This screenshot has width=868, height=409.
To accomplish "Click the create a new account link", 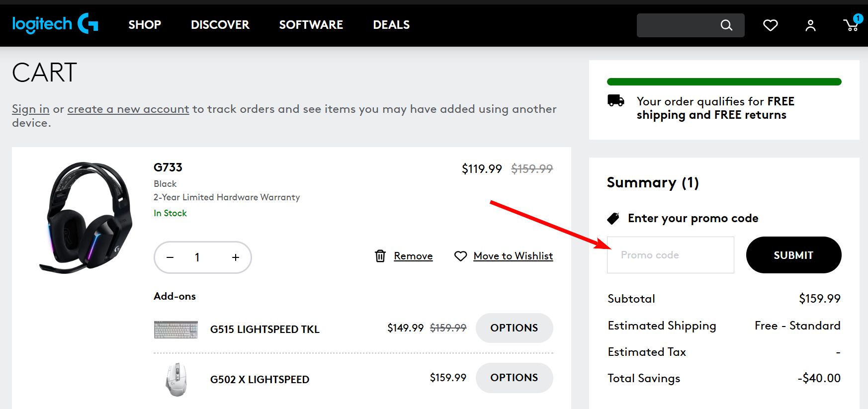I will [x=128, y=109].
